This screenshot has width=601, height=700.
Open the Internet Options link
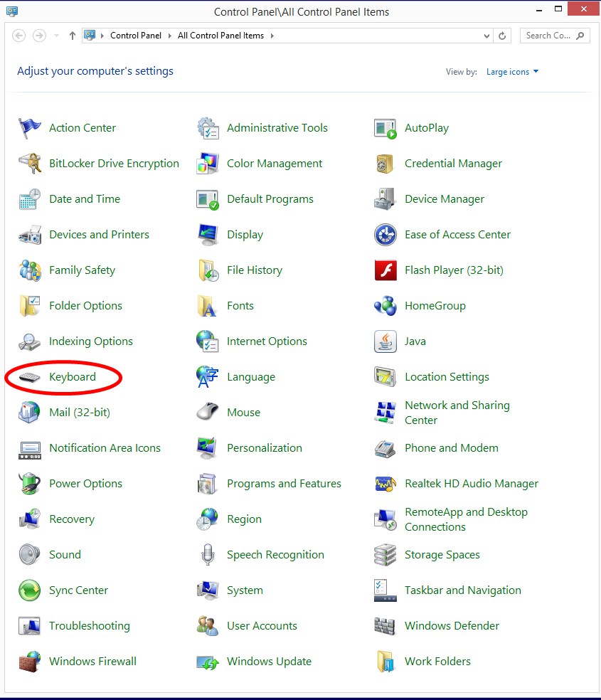pyautogui.click(x=267, y=341)
